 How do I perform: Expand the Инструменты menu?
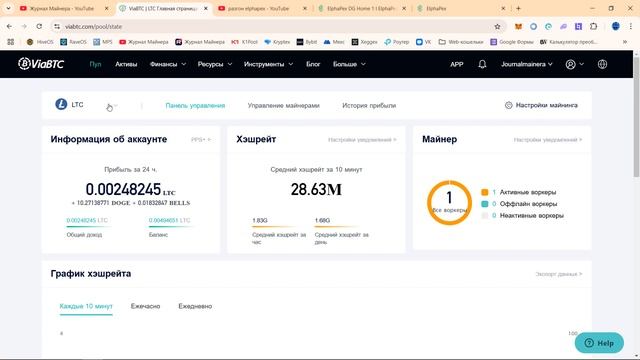[268, 64]
